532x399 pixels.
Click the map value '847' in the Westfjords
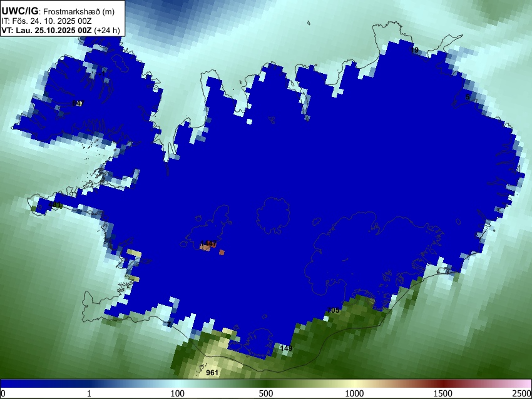point(78,103)
